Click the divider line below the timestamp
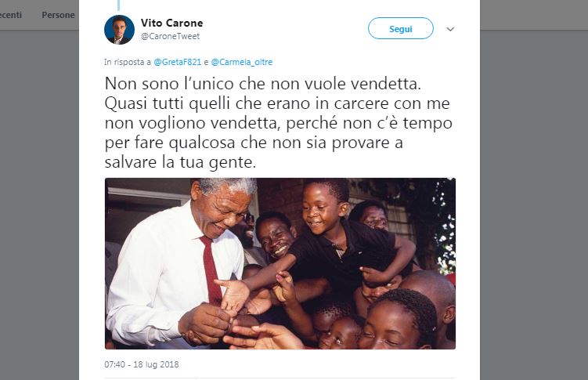This screenshot has width=588, height=380. [x=280, y=378]
